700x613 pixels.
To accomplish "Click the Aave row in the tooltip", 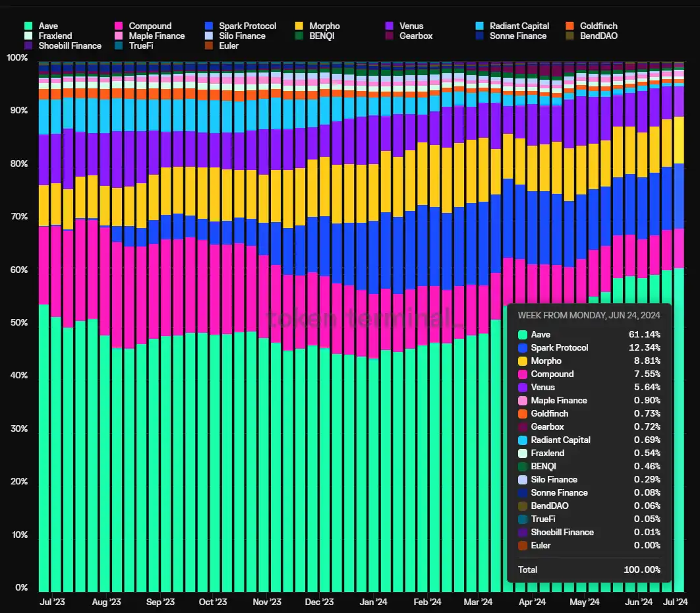I will click(589, 334).
